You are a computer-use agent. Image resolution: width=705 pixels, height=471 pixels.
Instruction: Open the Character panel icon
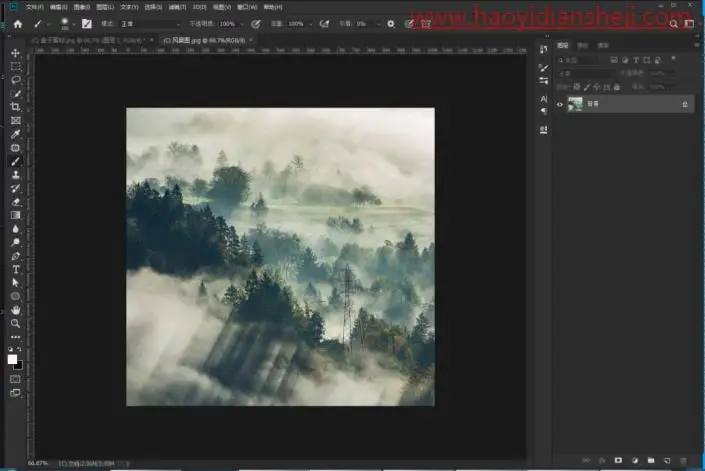[x=544, y=99]
